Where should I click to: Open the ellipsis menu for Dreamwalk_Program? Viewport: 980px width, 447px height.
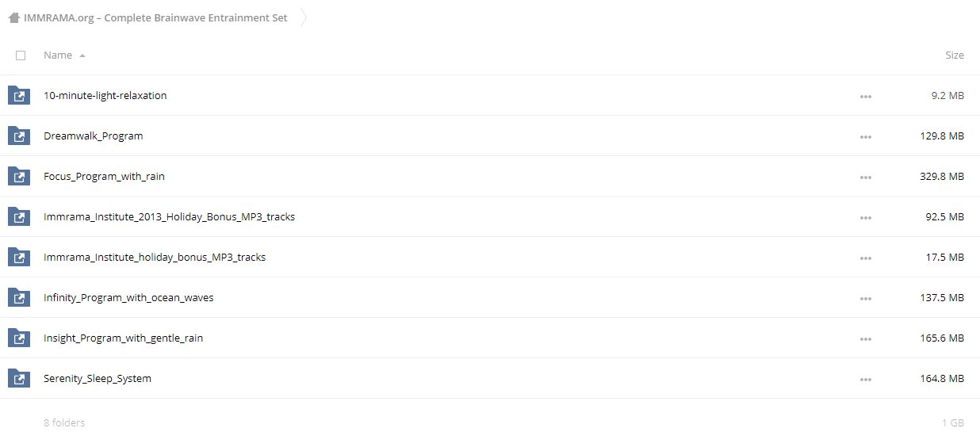pos(865,137)
